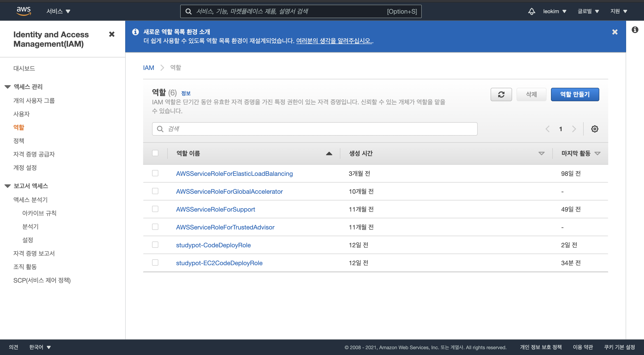Open the 서비스 dropdown menu
This screenshot has width=644, height=355.
tap(59, 11)
